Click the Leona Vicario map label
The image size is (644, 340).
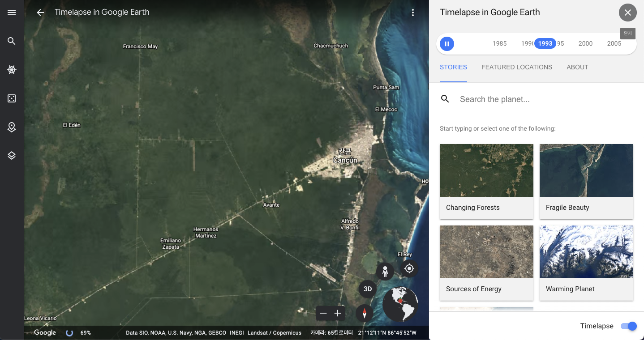click(x=41, y=319)
